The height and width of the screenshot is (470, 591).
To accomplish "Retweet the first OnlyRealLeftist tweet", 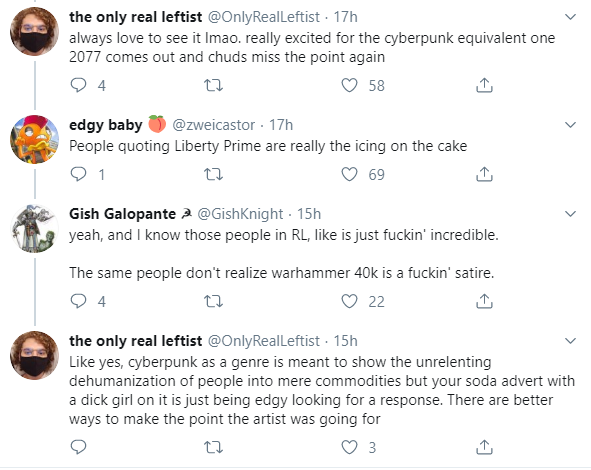I will coord(213,85).
